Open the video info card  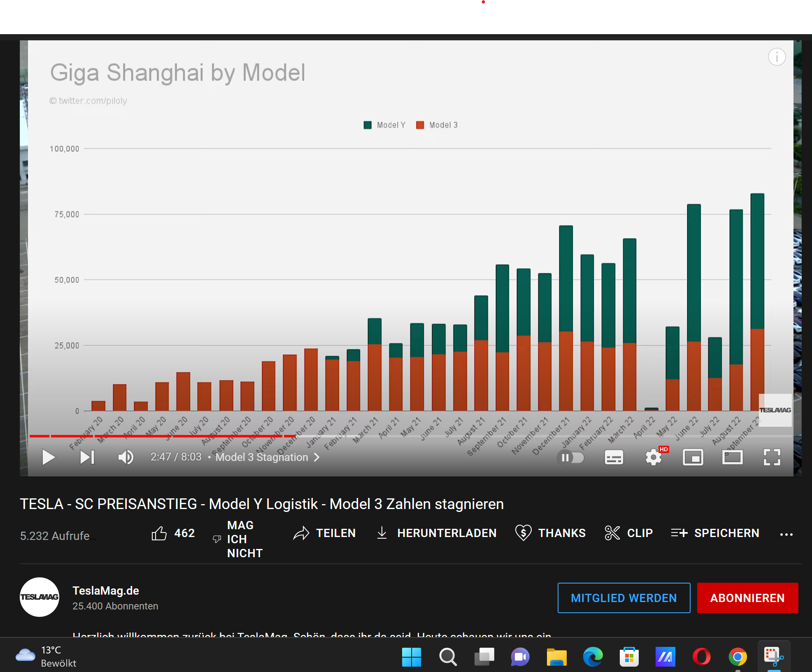[777, 57]
